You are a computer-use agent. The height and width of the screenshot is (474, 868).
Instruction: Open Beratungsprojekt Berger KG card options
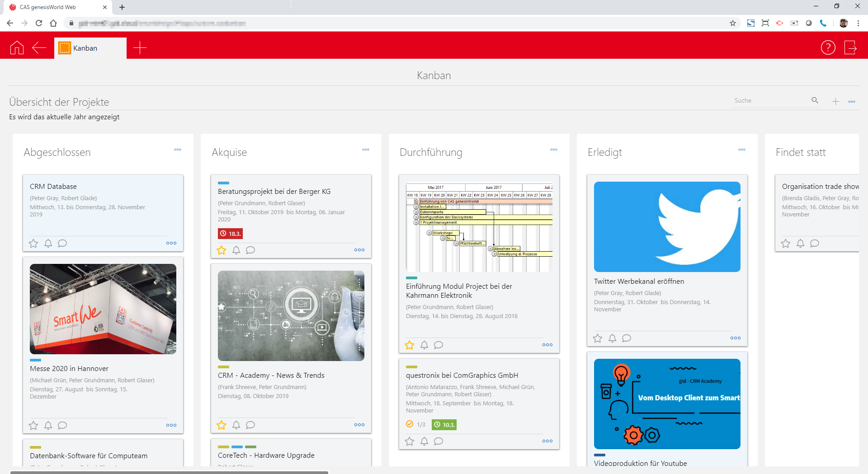point(359,250)
